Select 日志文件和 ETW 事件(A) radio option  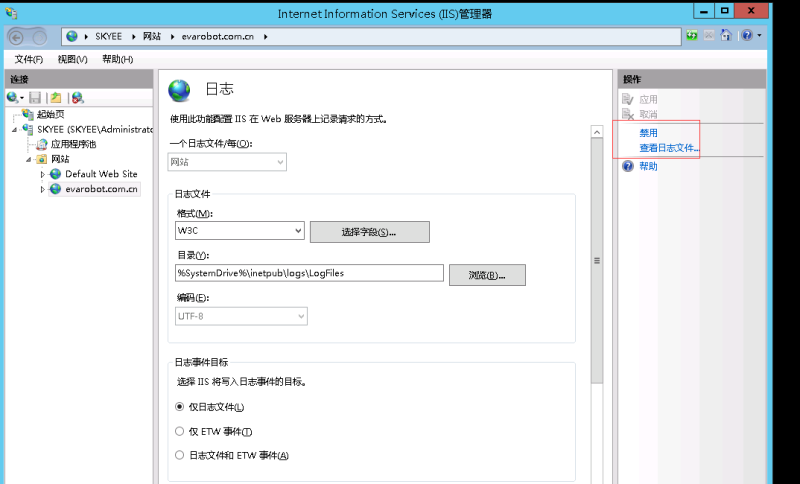[179, 455]
